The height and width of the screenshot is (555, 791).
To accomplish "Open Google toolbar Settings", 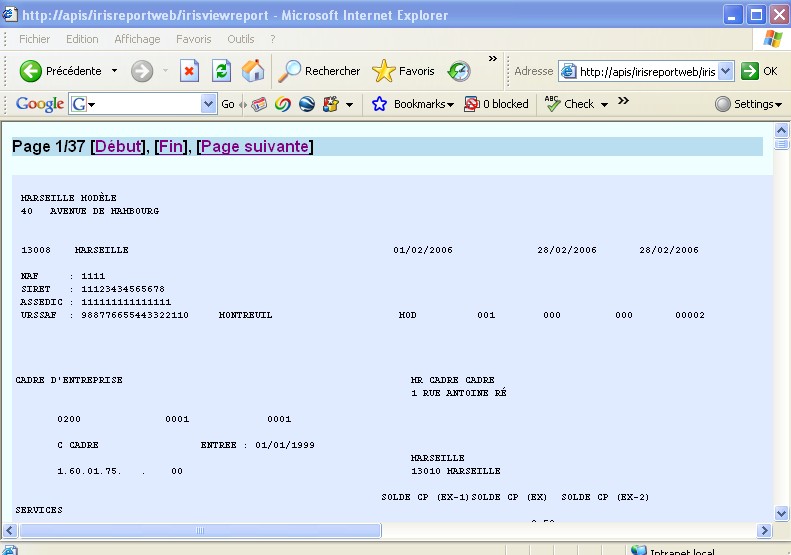I will [x=748, y=104].
